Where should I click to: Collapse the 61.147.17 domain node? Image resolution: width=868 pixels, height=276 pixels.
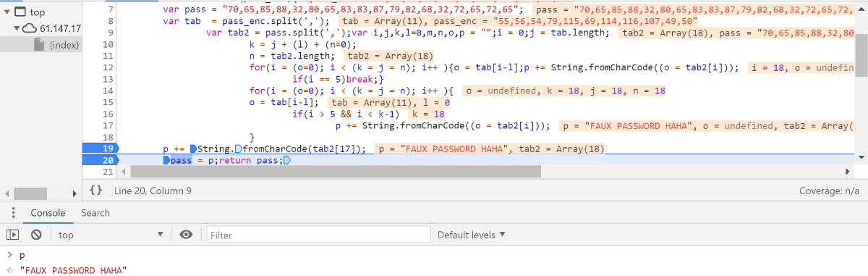17,28
